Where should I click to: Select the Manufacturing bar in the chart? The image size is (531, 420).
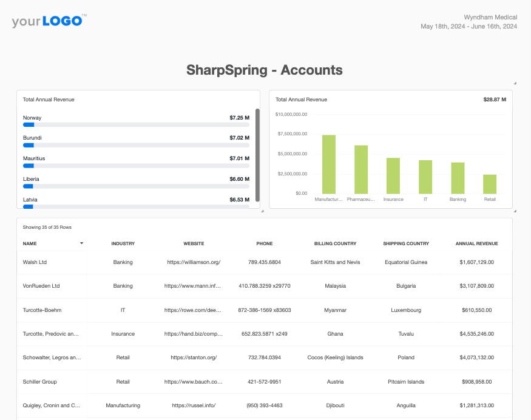click(x=329, y=164)
